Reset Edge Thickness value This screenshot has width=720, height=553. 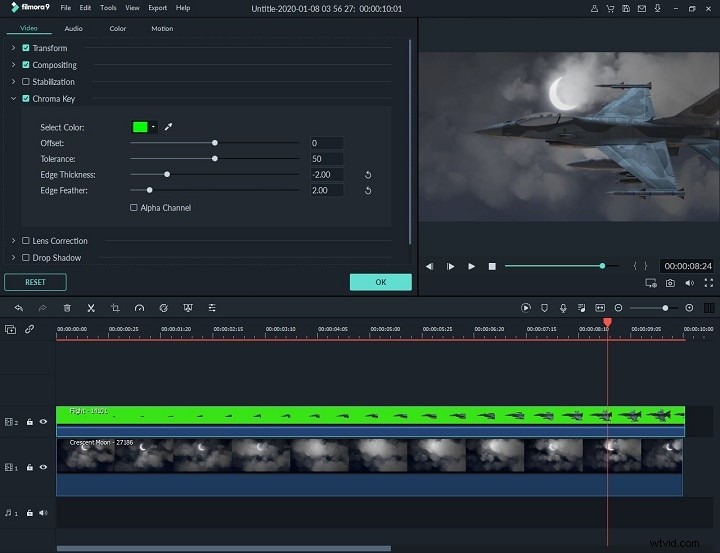click(368, 175)
